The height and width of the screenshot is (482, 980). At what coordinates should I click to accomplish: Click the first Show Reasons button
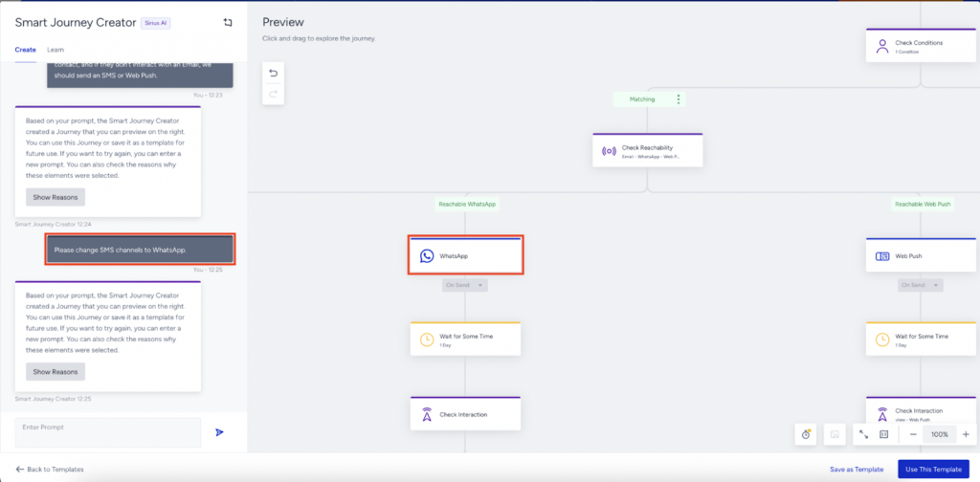[56, 197]
